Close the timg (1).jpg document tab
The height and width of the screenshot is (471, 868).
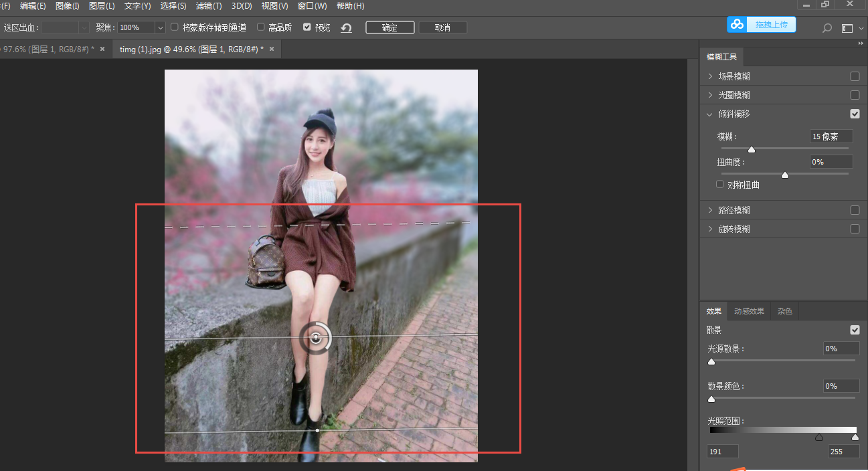coord(271,49)
